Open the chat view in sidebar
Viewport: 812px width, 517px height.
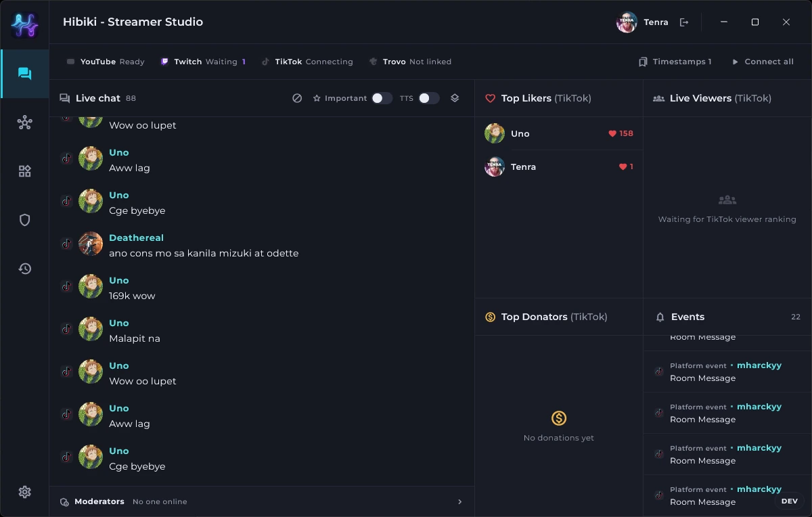(25, 74)
